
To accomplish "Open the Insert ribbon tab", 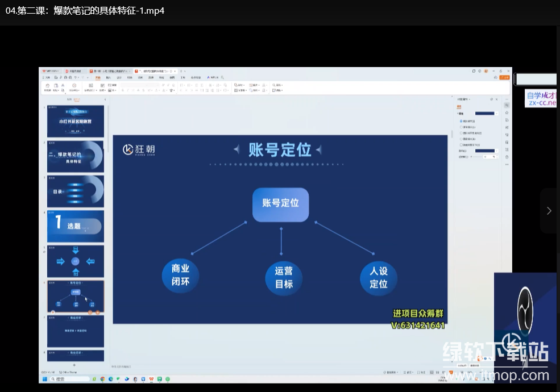I will 108,77.
